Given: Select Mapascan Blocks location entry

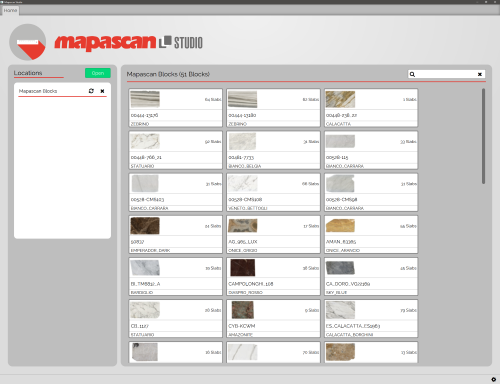Looking at the screenshot, I should (x=63, y=91).
